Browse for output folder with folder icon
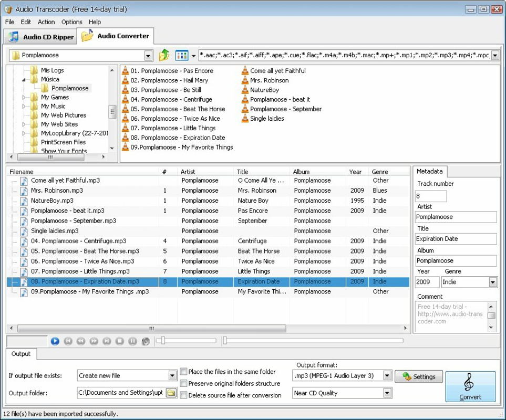 coord(171,393)
